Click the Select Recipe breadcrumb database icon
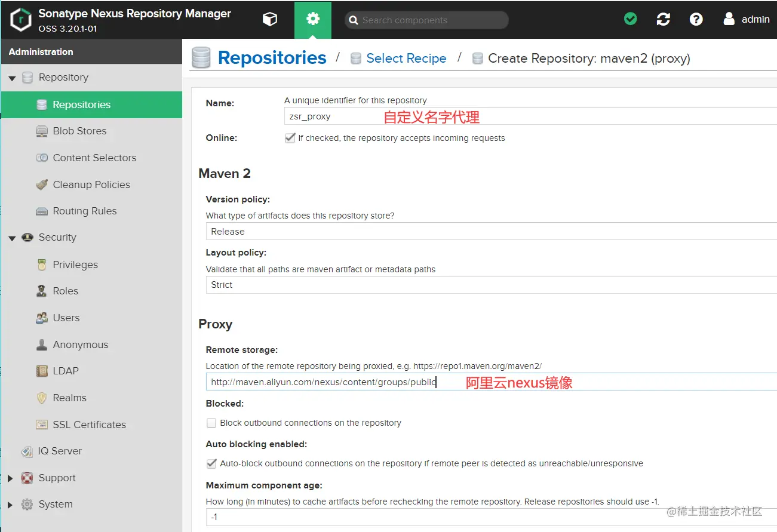777x532 pixels. 356,59
